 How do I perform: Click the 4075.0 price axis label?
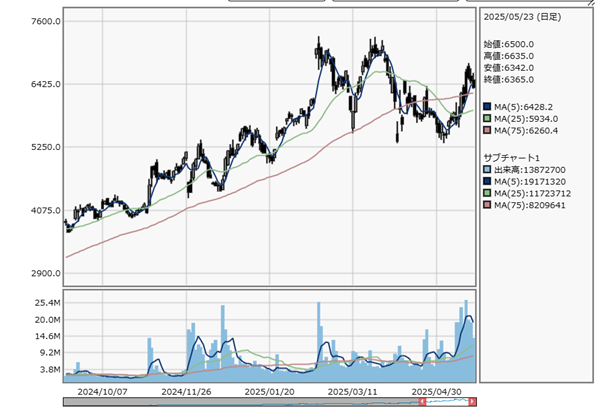coord(46,210)
